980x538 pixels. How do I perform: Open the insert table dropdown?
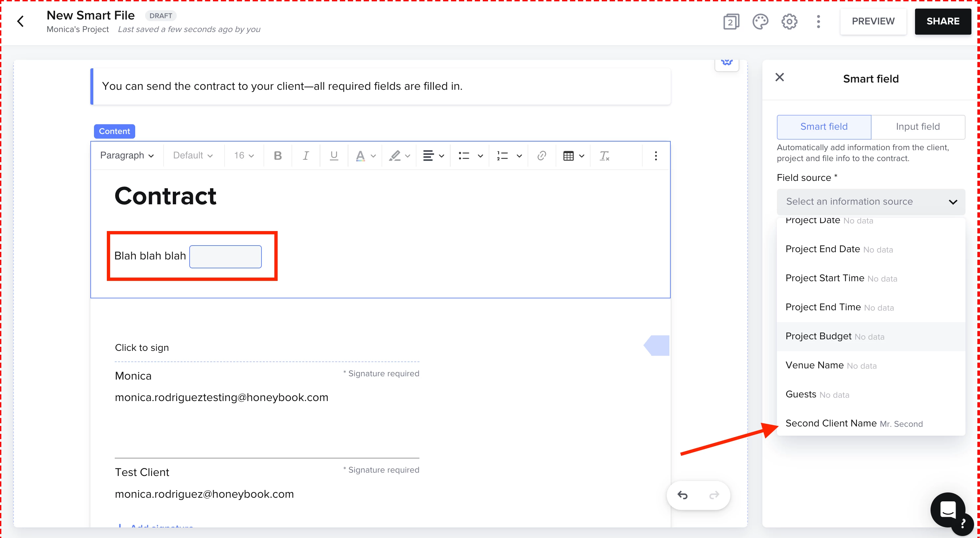[x=573, y=156]
